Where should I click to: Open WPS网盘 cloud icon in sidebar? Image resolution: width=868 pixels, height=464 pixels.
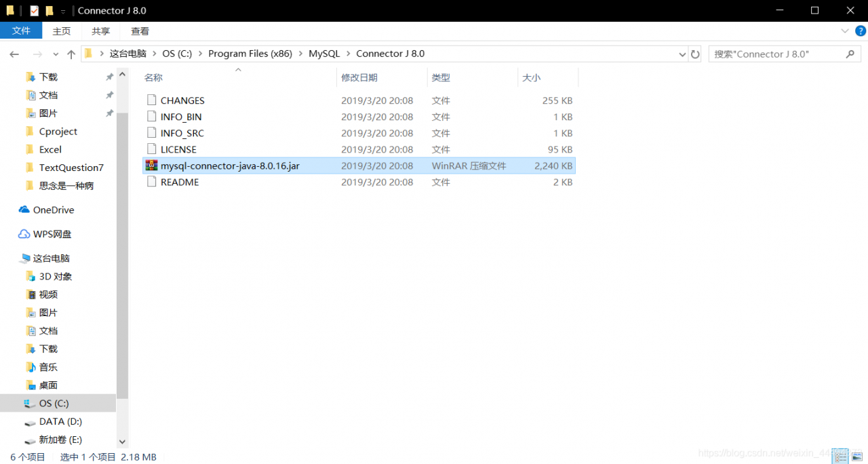pyautogui.click(x=24, y=234)
